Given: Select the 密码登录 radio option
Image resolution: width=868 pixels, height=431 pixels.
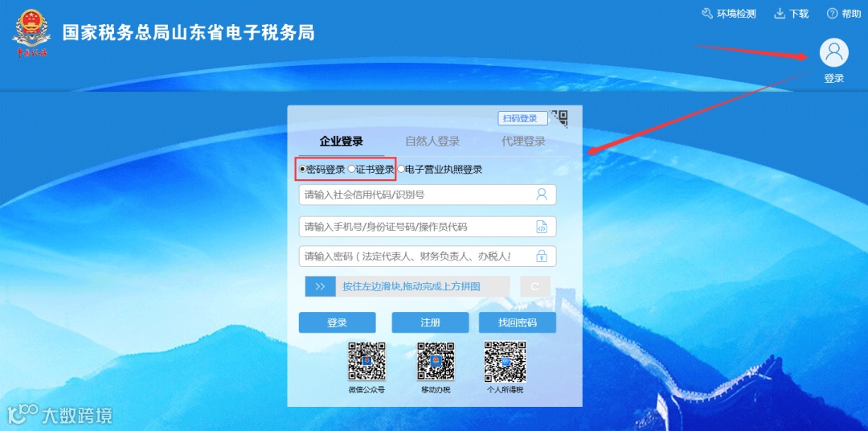Looking at the screenshot, I should pos(302,169).
